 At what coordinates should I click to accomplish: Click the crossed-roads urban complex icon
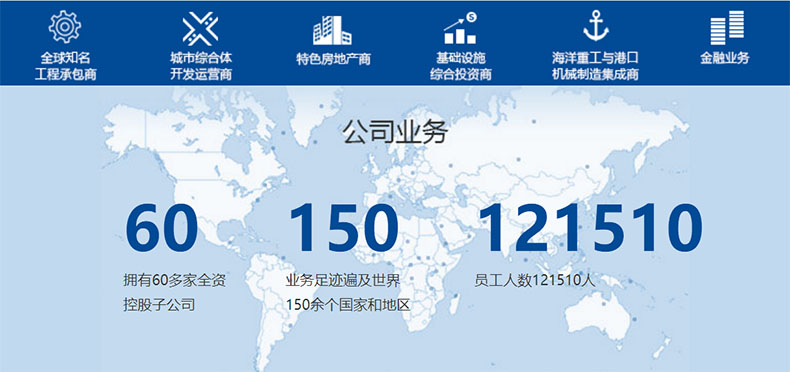point(200,28)
